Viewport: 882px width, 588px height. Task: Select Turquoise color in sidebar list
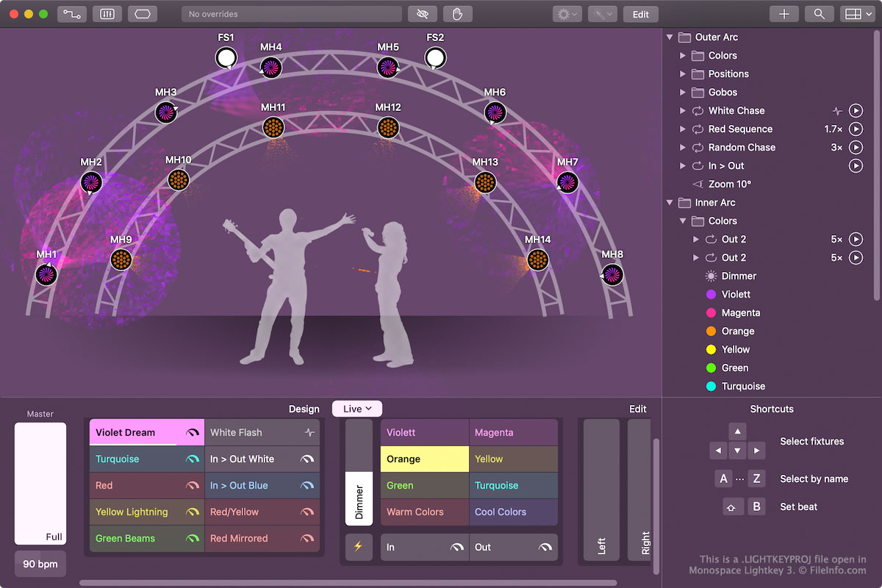pyautogui.click(x=743, y=386)
